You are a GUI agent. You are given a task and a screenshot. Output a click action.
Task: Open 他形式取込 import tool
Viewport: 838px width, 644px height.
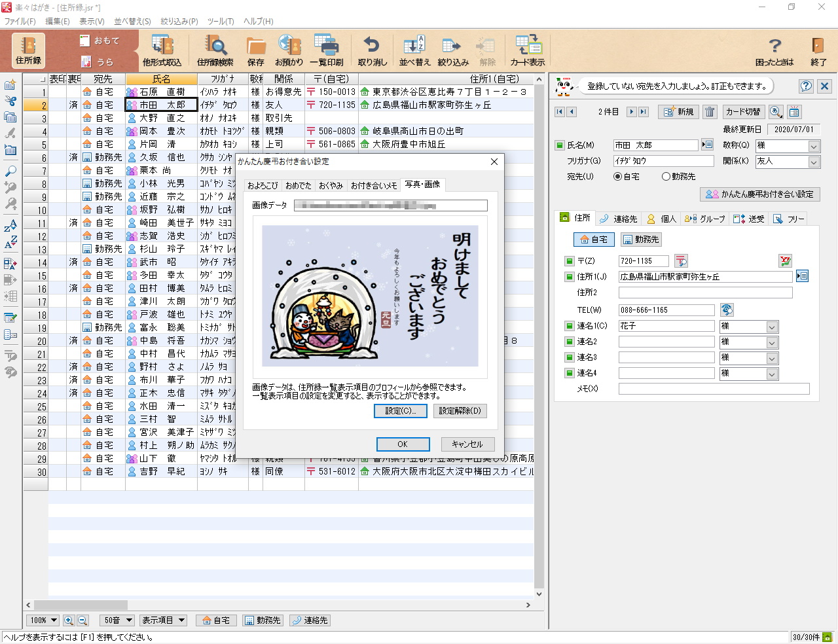[162, 50]
